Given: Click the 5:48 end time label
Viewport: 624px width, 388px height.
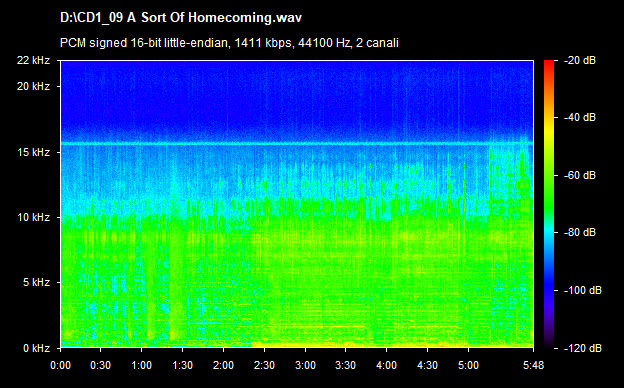Looking at the screenshot, I should tap(533, 365).
